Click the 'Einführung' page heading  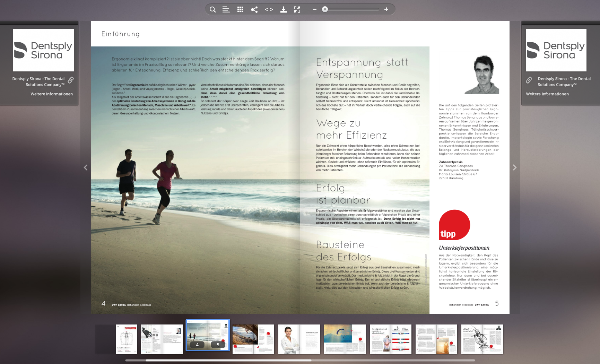click(121, 34)
